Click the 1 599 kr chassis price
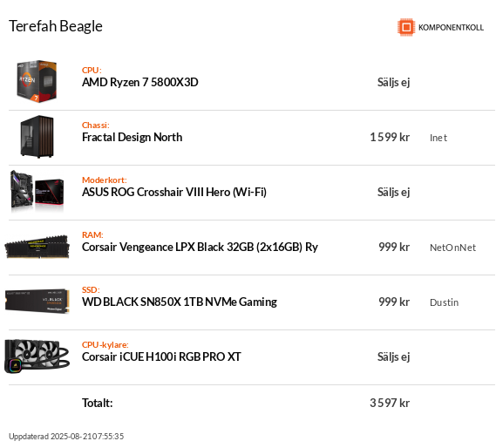Viewport: 503px width, 448px height. click(x=390, y=137)
